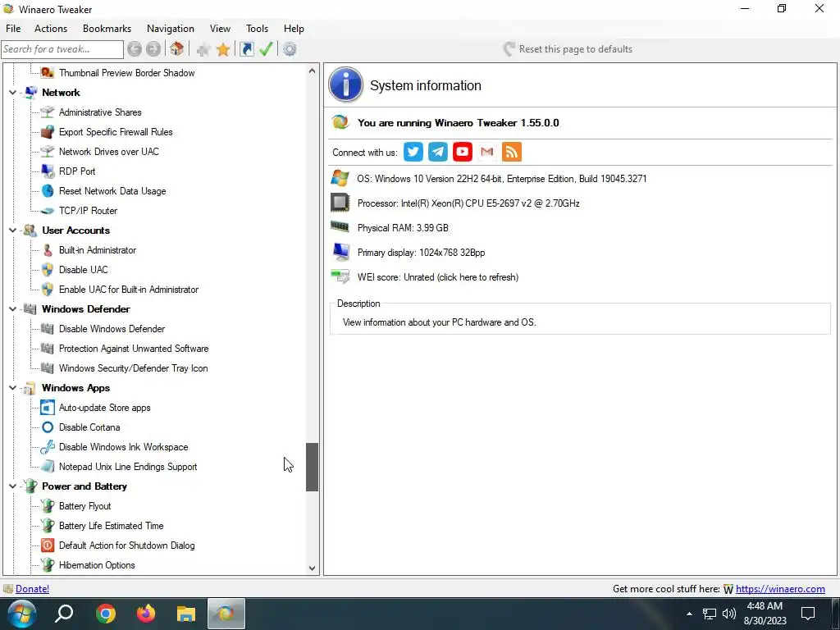Collapse the User Accounts tree category
Image resolution: width=840 pixels, height=630 pixels.
pyautogui.click(x=12, y=231)
